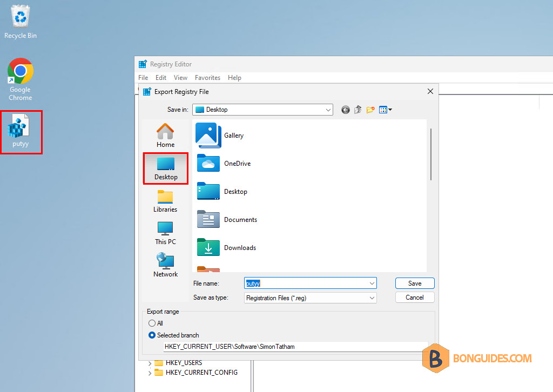Open the View menu in Registry Editor
The width and height of the screenshot is (553, 392).
[180, 78]
